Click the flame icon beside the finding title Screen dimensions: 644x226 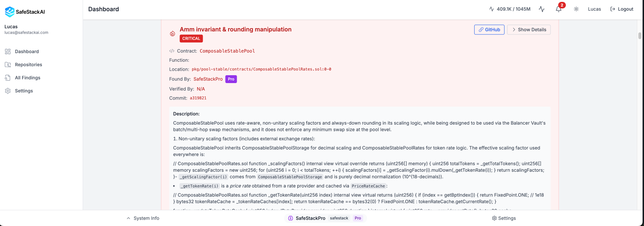172,33
